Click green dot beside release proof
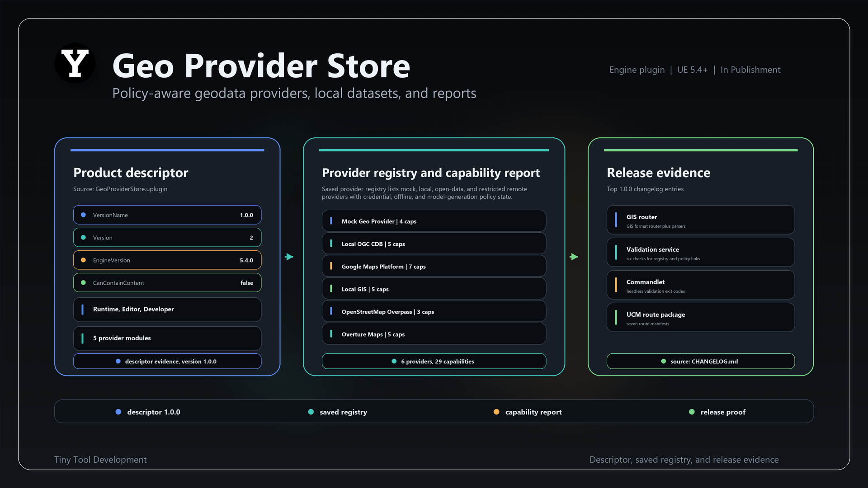Viewport: 868px width, 488px height. tap(692, 412)
